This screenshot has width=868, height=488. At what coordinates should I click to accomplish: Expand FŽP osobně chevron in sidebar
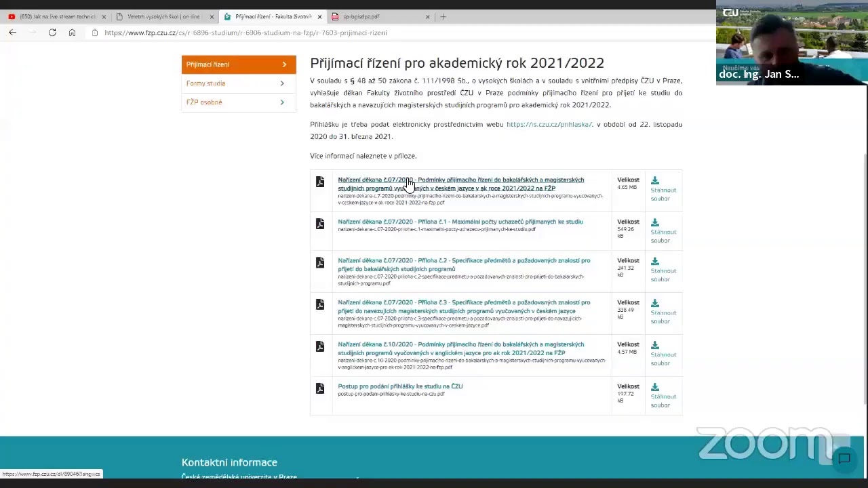click(282, 102)
